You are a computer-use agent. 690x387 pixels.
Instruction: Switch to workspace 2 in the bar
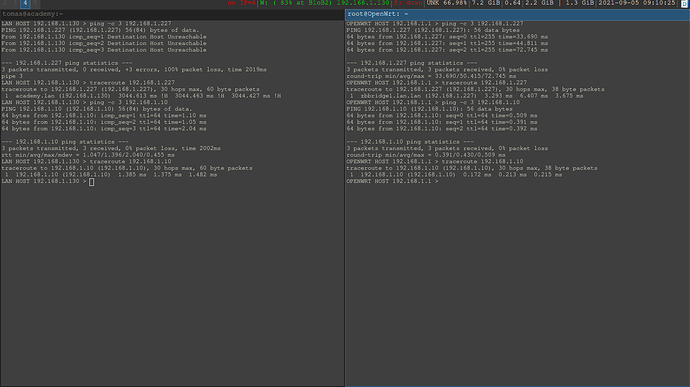point(5,4)
